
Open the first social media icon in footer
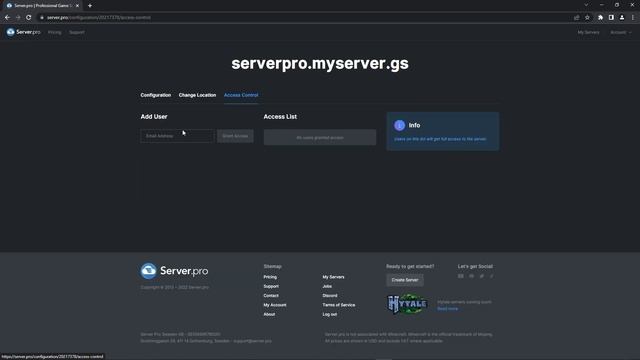coord(460,276)
